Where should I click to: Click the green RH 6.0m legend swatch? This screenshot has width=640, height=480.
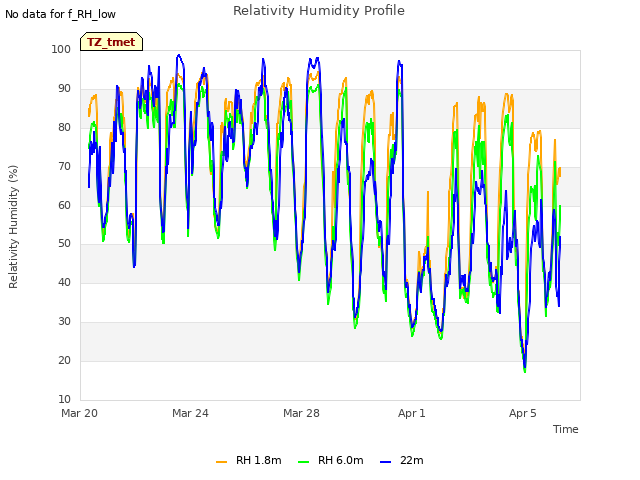304,461
